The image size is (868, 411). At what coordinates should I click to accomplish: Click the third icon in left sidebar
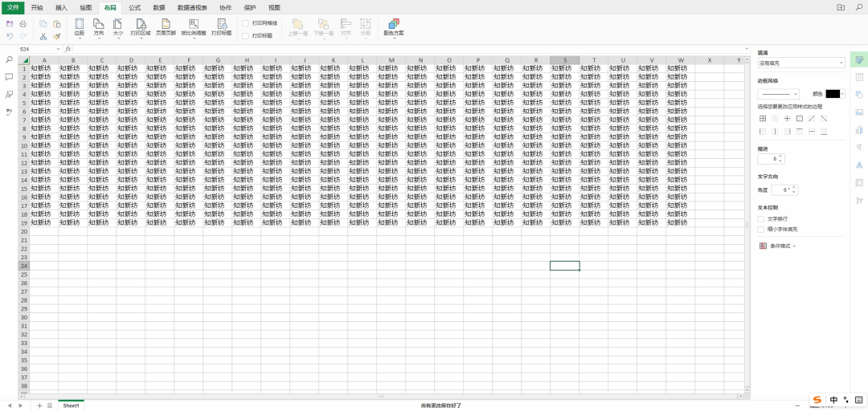9,95
